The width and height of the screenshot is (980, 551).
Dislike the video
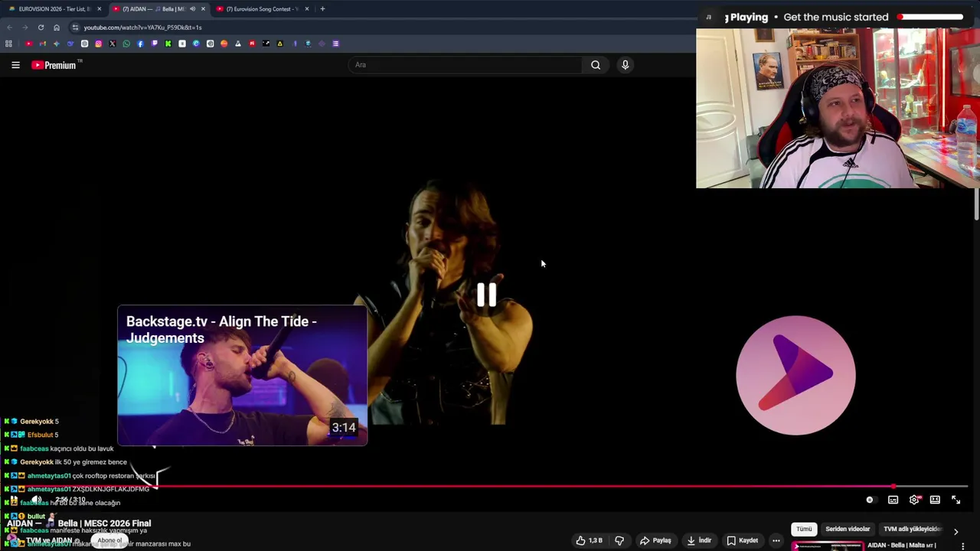click(619, 540)
